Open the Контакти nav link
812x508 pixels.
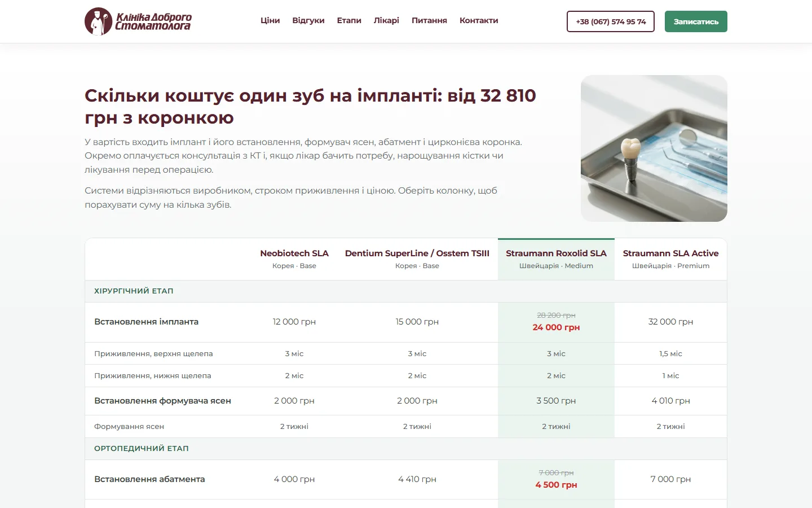coord(479,20)
